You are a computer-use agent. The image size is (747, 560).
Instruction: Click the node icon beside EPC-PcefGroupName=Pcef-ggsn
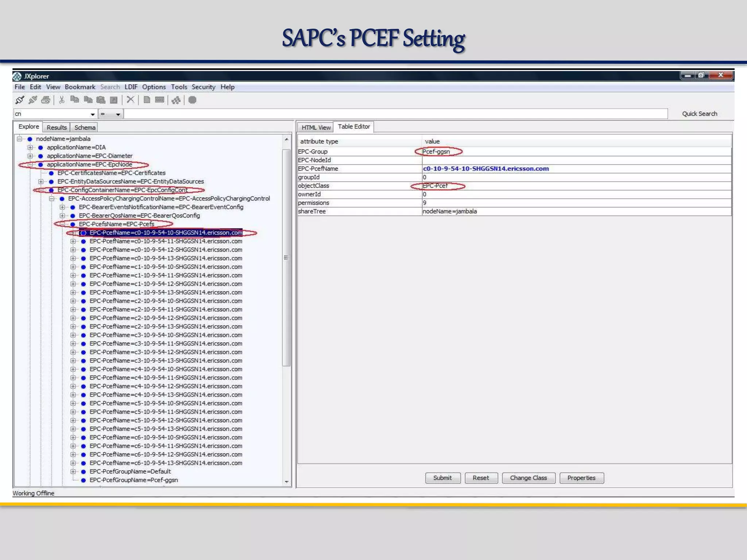(83, 480)
